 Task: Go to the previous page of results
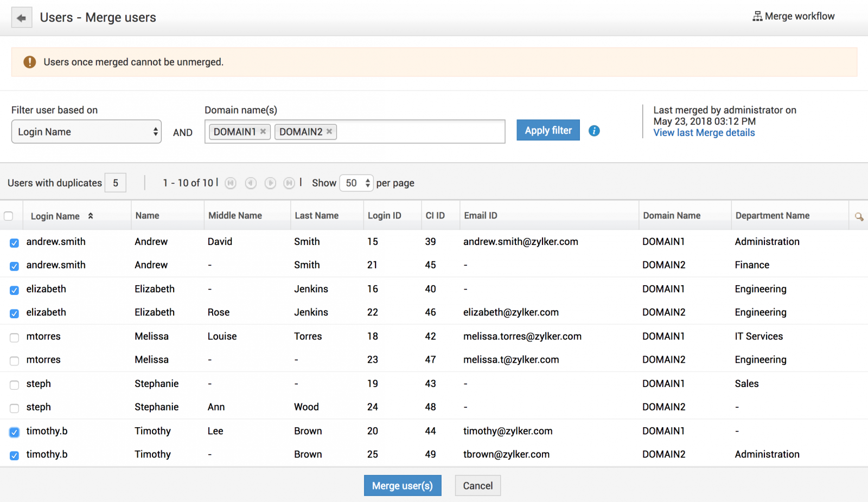(251, 183)
